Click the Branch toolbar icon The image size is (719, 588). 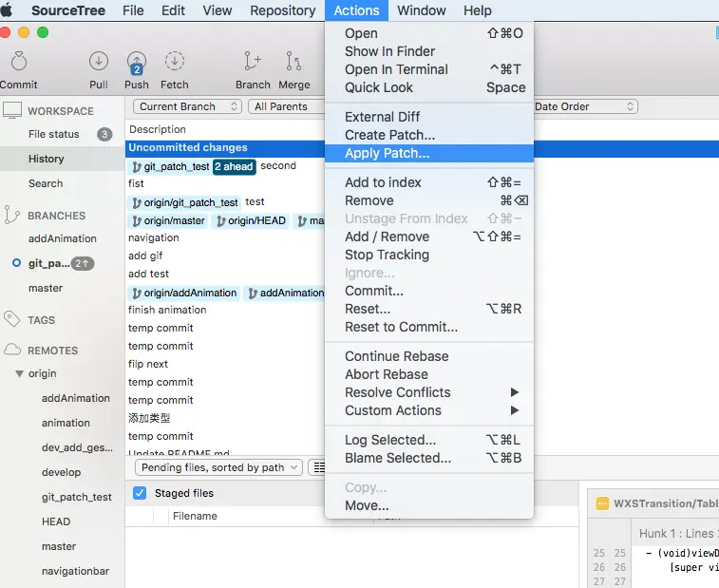[x=253, y=61]
